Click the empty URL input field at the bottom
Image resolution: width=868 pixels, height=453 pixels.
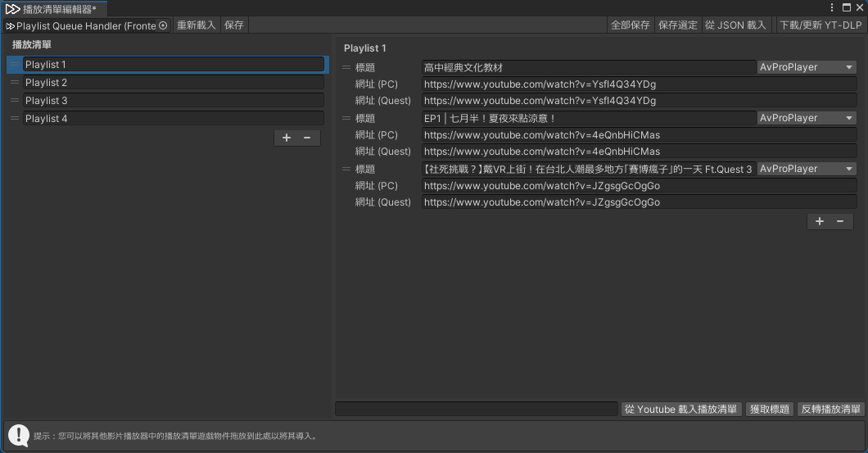coord(477,409)
